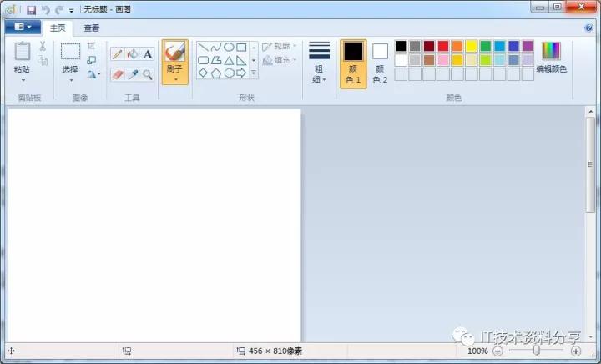Expand the 粘贴 dropdown arrow
The width and height of the screenshot is (601, 364).
pyautogui.click(x=23, y=80)
